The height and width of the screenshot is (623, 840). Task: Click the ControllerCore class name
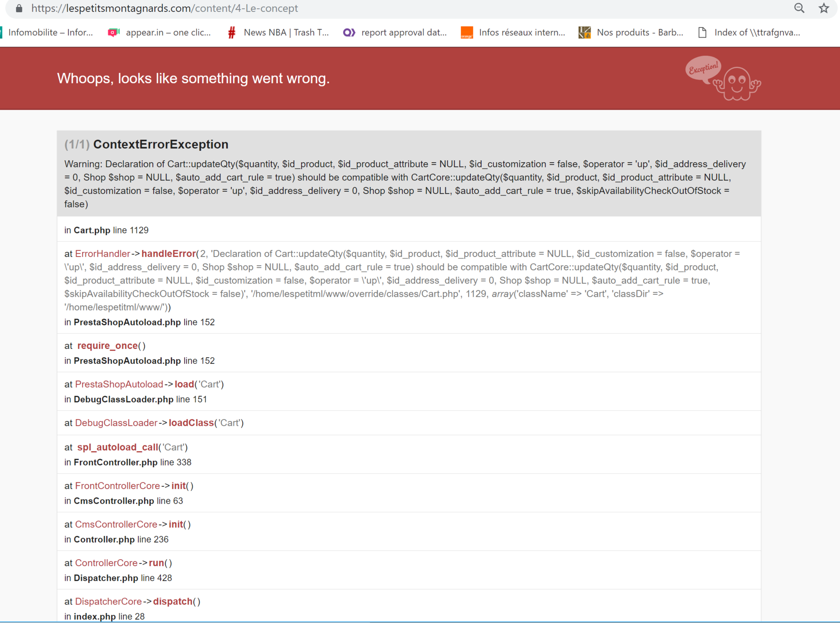tap(106, 563)
